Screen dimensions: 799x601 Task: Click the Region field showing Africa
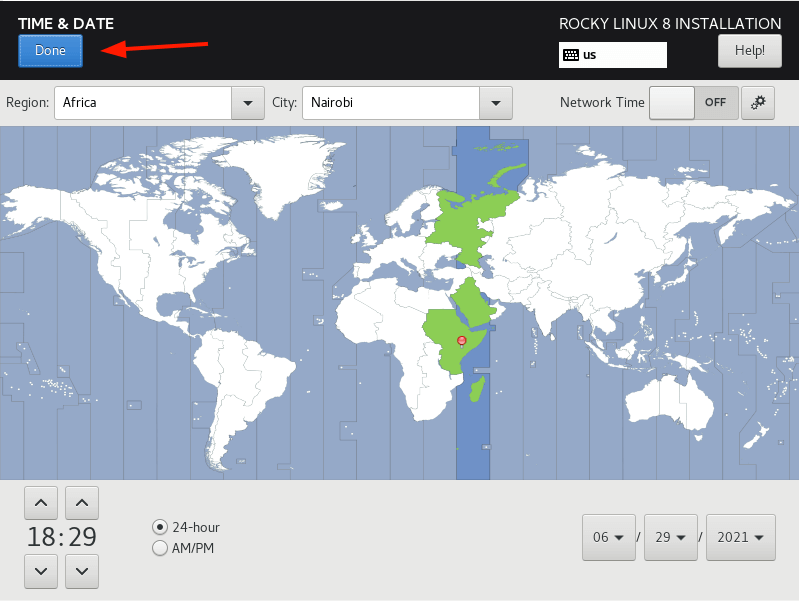[x=143, y=103]
